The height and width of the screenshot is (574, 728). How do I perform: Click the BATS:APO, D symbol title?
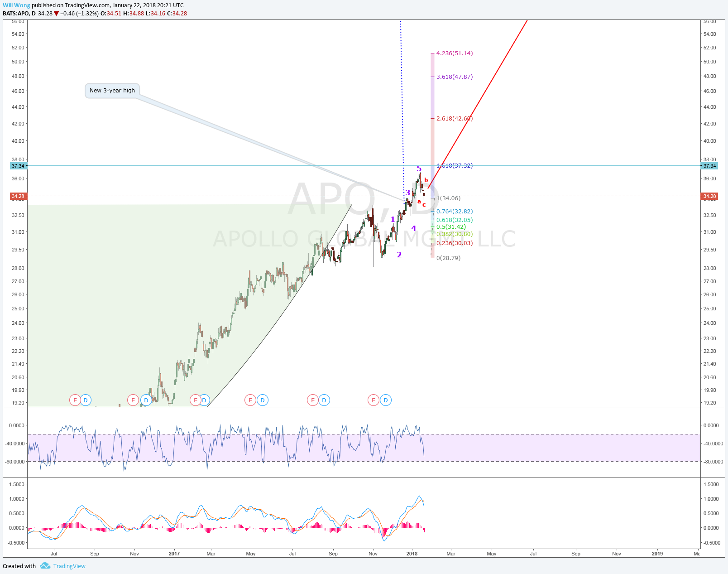point(19,13)
